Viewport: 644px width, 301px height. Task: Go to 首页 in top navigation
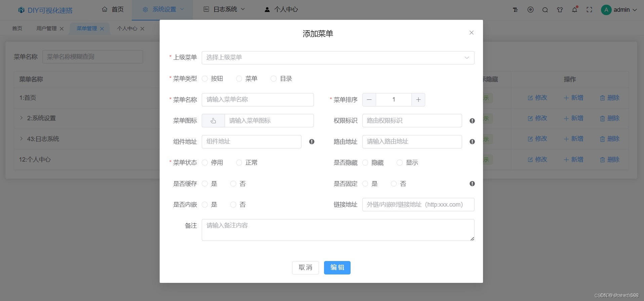pos(113,9)
